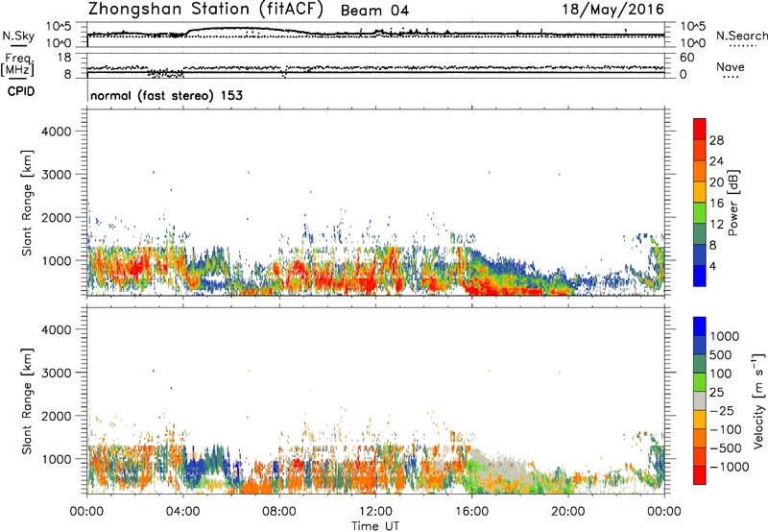Viewport: 768px width, 532px height.
Task: Click the '100' velocity colorbar label
Action: click(x=721, y=374)
